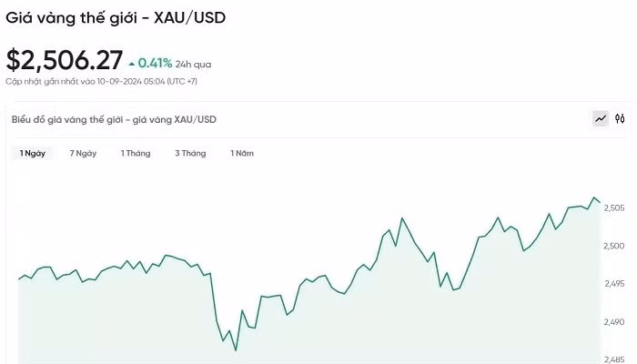Click the 2,500 label on price axis
This screenshot has height=364, width=637.
[x=612, y=246]
